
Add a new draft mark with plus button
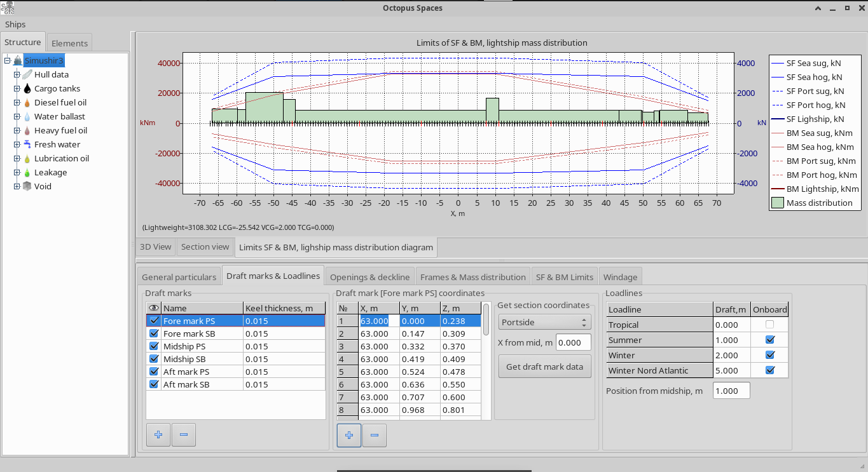click(x=158, y=435)
